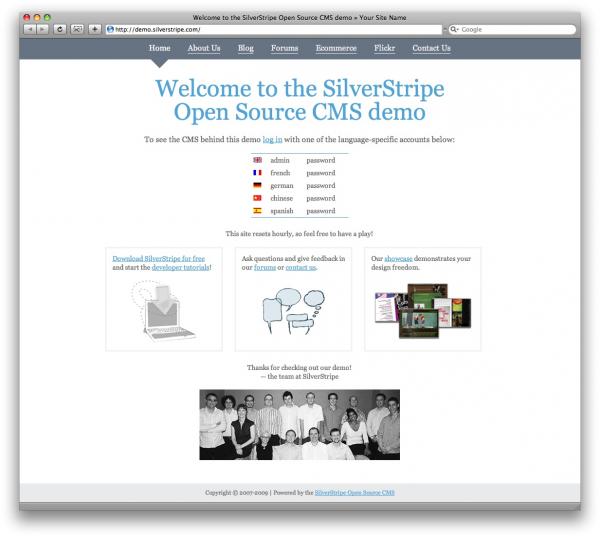Minimize window with the yellow button
The height and width of the screenshot is (537, 600).
[x=37, y=17]
